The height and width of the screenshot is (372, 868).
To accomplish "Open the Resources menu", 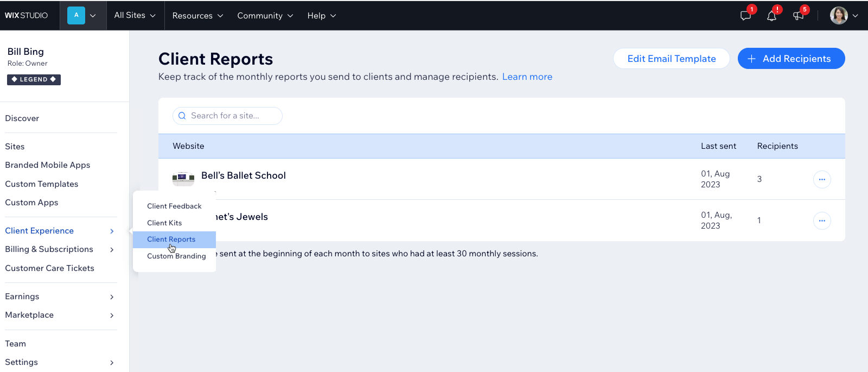I will point(197,16).
